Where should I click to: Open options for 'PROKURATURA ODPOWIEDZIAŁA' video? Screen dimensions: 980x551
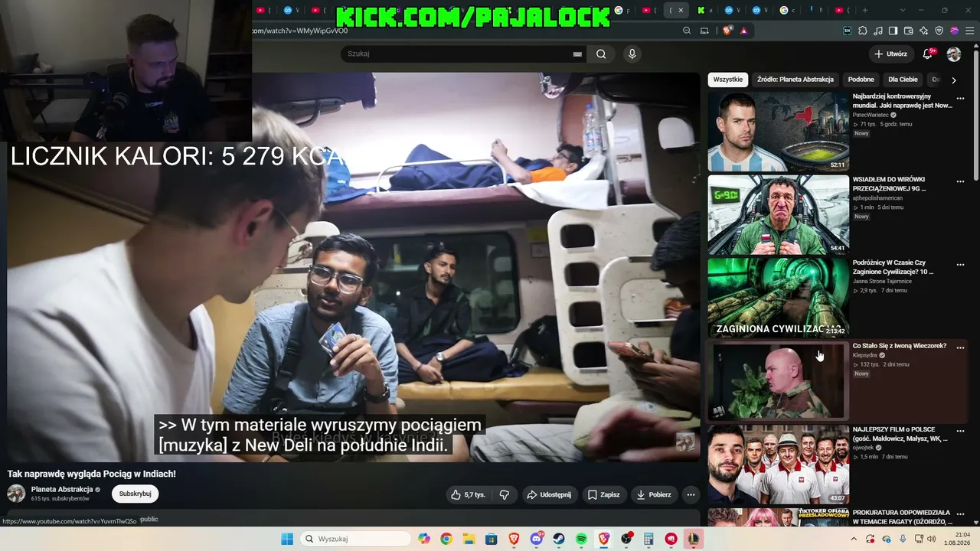[960, 515]
